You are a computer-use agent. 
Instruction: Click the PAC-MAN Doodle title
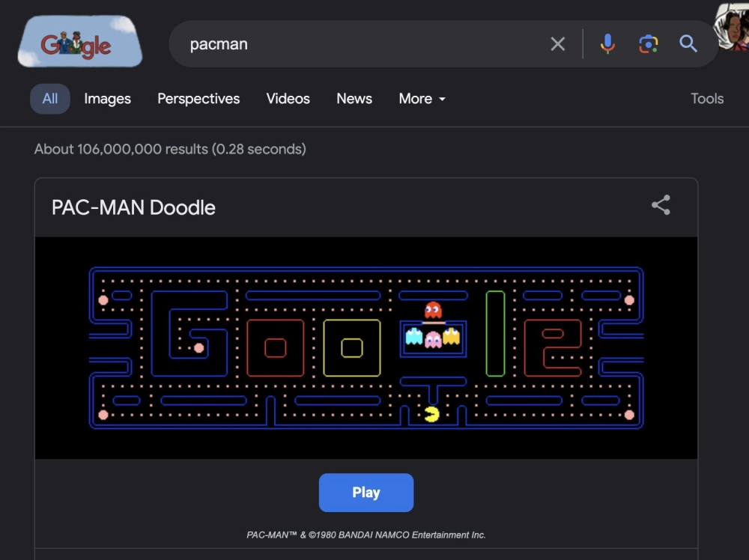pos(134,207)
